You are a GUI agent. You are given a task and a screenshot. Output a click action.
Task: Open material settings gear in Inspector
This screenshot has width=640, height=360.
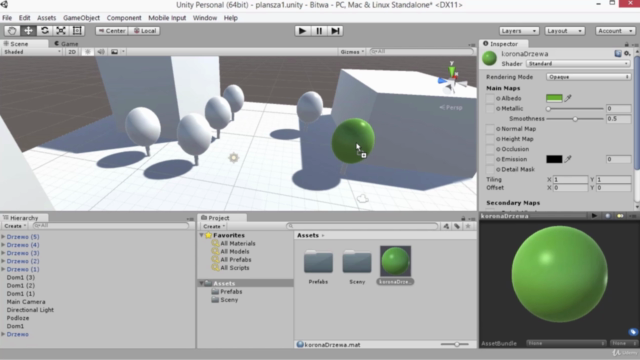coord(627,54)
